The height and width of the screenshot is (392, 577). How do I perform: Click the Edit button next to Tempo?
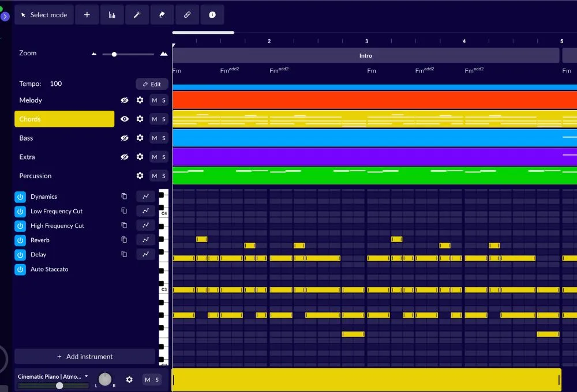152,84
